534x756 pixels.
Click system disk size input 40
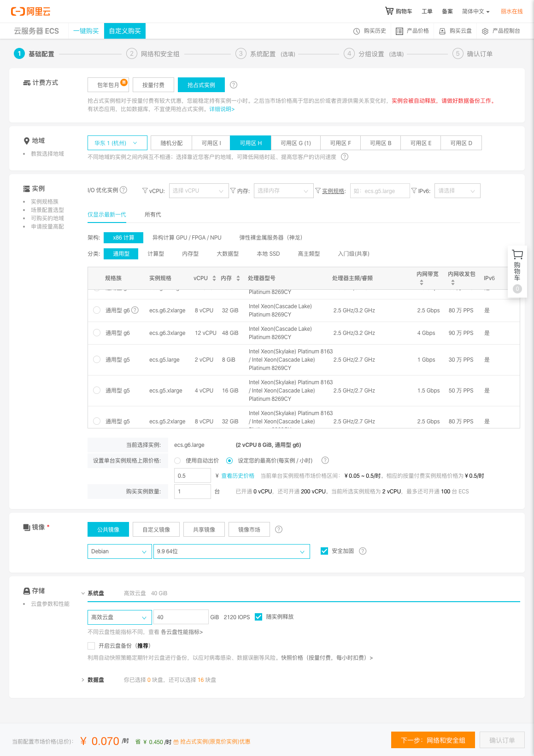tap(181, 617)
